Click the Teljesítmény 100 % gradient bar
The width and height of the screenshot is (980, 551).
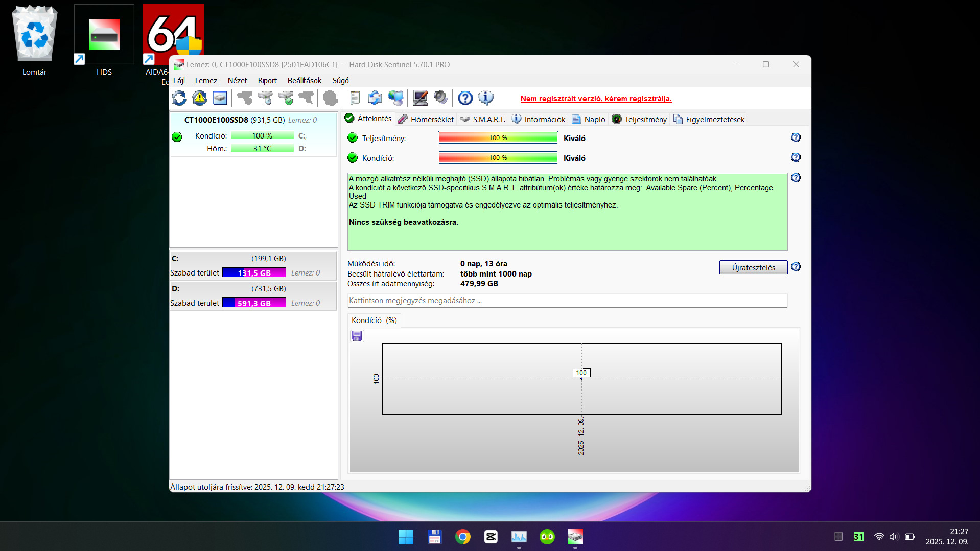[x=498, y=138]
